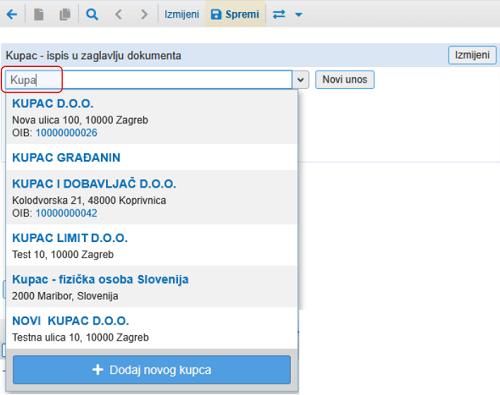Select KUPAC GRAĐANIN from suggestions

151,157
